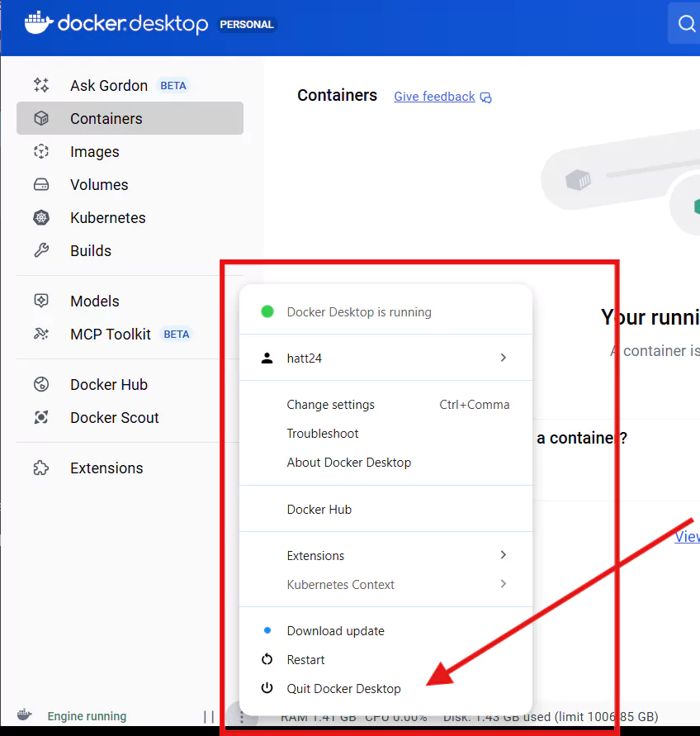Click the search icon in header
Image resolution: width=700 pixels, height=736 pixels.
(686, 24)
